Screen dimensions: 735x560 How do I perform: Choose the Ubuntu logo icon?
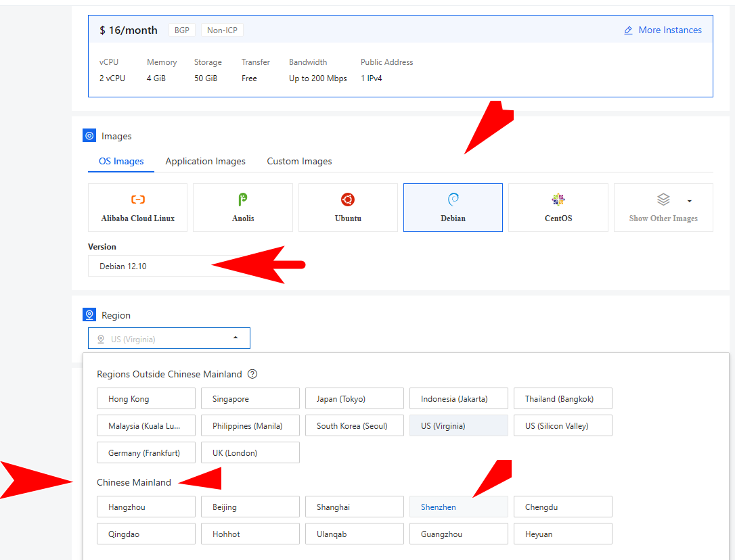coord(348,200)
